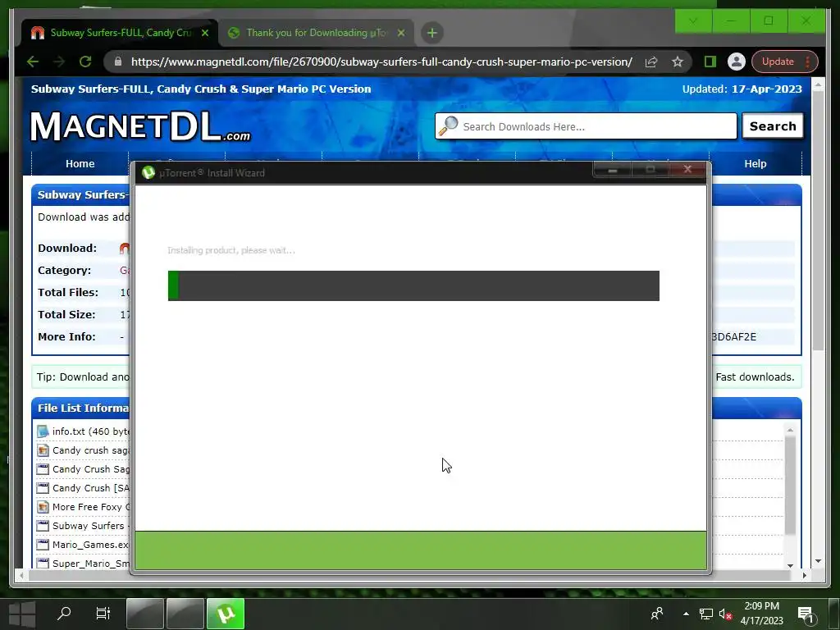
Task: Select the info.txt file entry
Action: click(84, 431)
